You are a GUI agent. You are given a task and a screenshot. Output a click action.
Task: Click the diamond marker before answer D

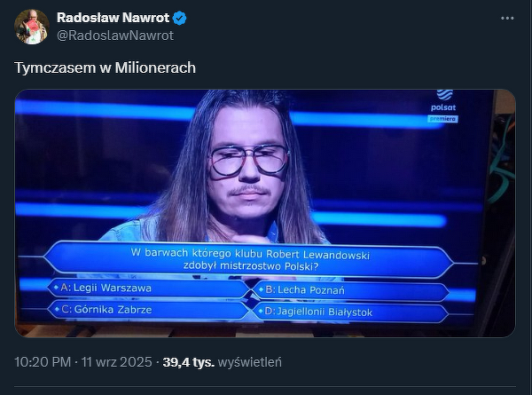pos(259,312)
